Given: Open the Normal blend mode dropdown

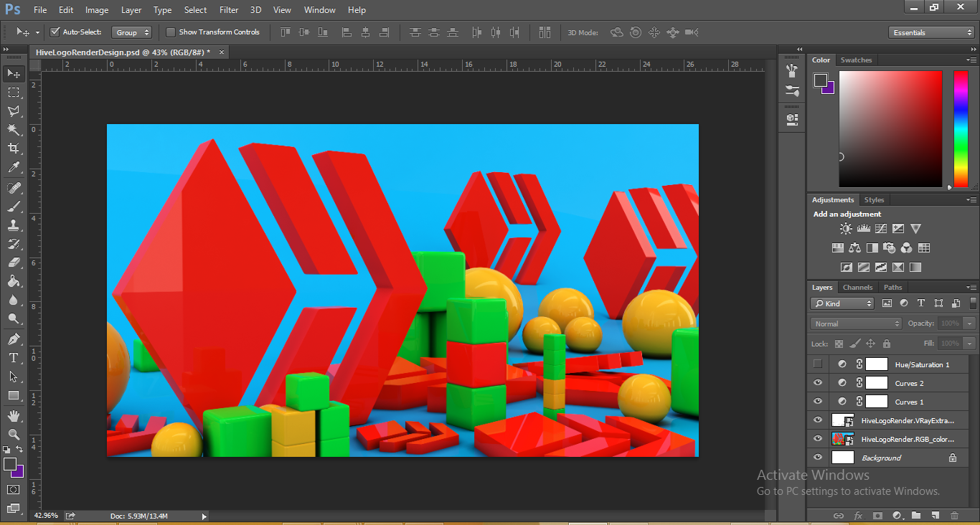Looking at the screenshot, I should pos(857,323).
